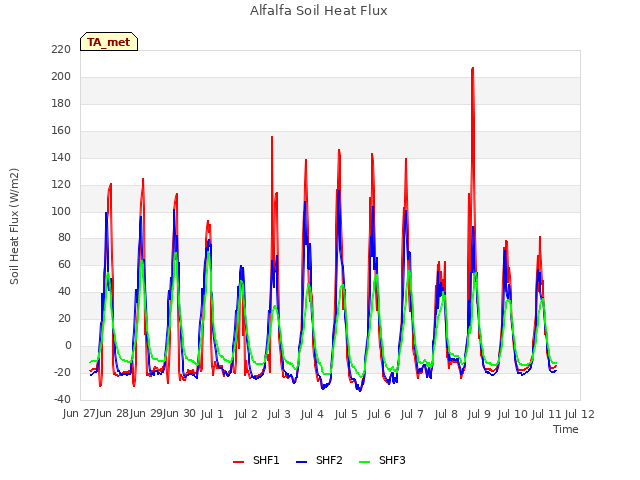This screenshot has width=640, height=480.
Task: Click the 120 y-axis tick label
Action: pyautogui.click(x=61, y=184)
